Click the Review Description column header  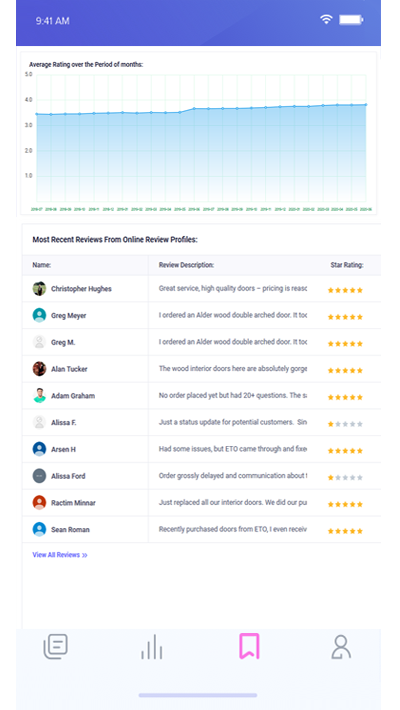[186, 265]
